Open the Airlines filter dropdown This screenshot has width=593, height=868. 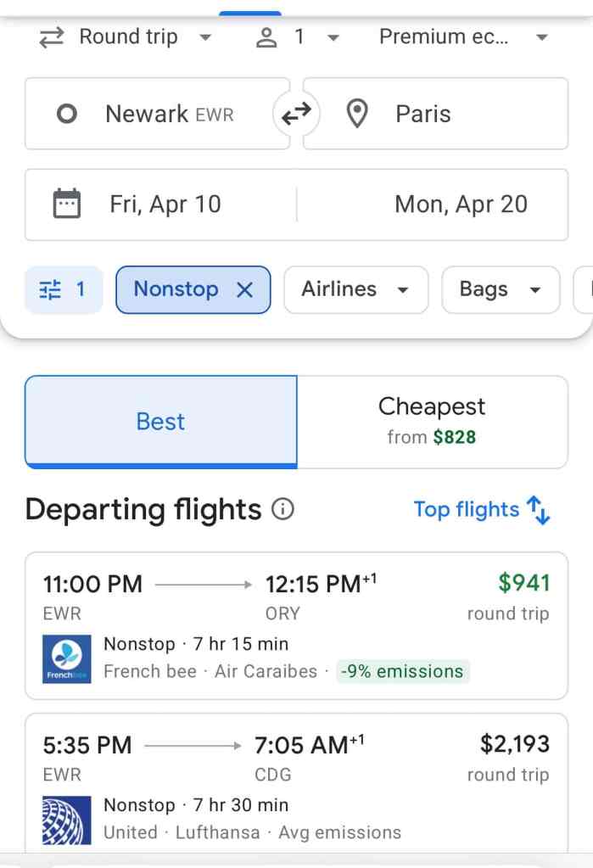[355, 289]
